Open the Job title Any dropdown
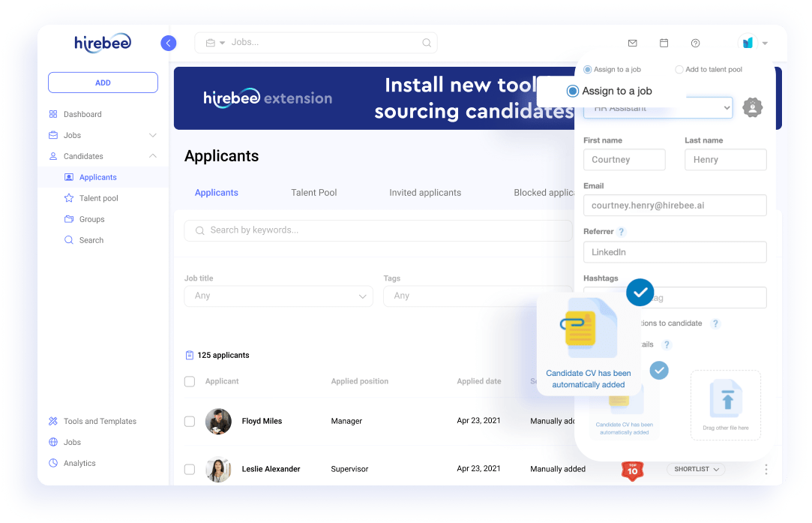The width and height of the screenshot is (812, 523). coord(279,296)
